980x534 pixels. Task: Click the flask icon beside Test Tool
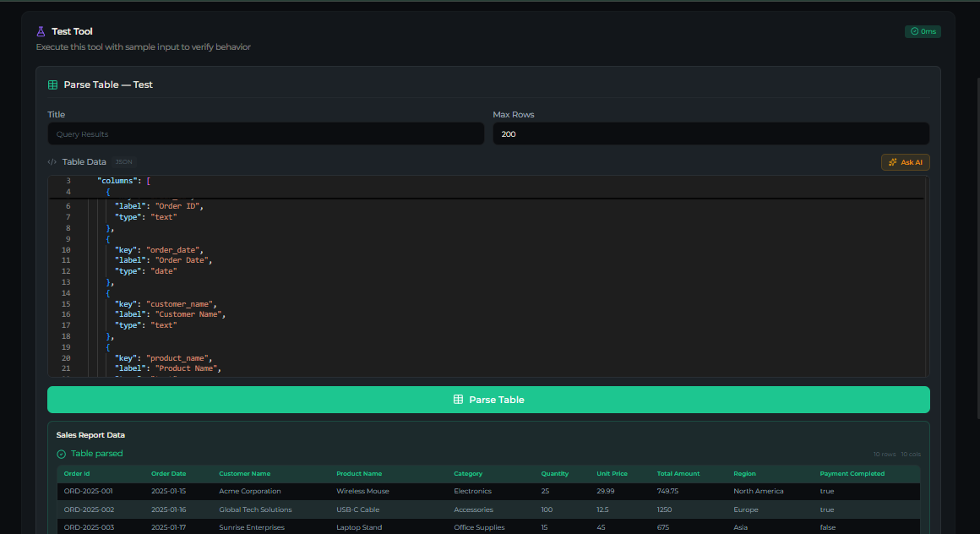[x=41, y=31]
